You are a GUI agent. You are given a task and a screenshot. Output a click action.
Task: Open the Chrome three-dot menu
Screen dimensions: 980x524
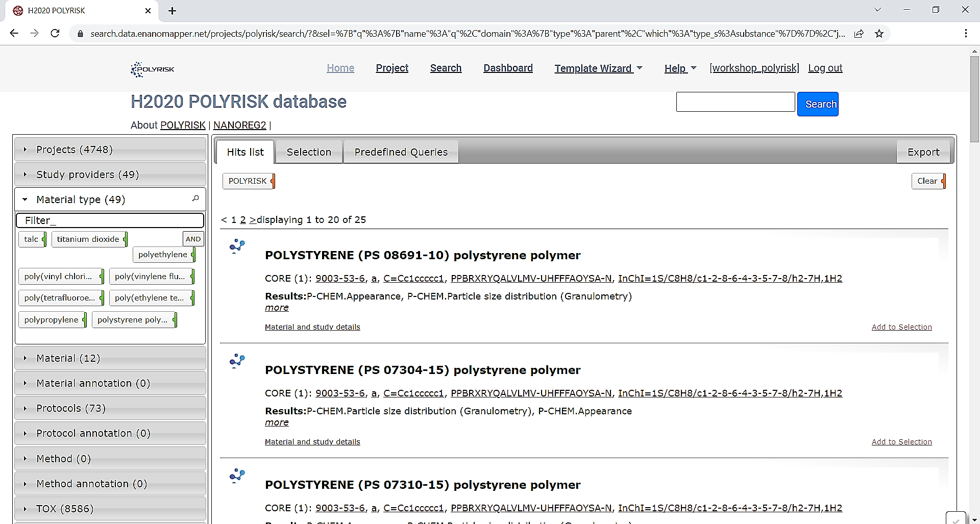[966, 34]
